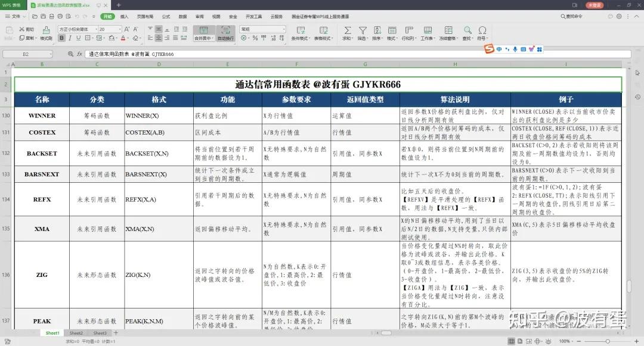
Task: Click the 未登录 login button
Action: coord(595,5)
